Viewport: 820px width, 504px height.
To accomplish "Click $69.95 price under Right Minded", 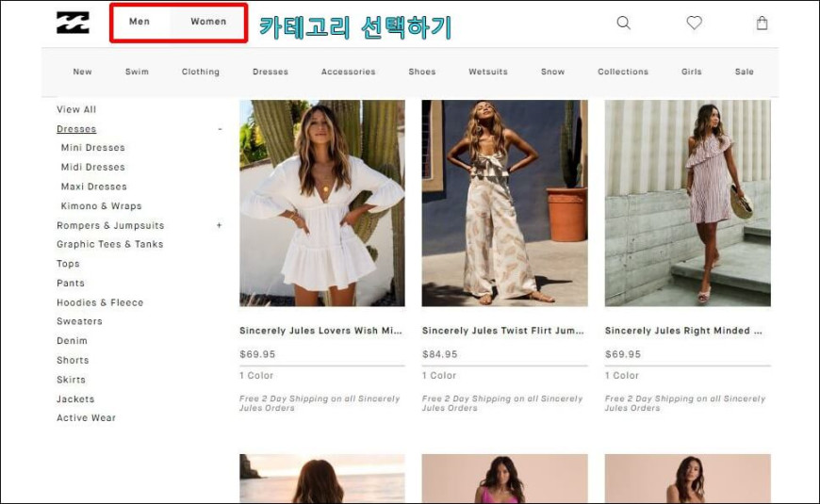I will point(623,354).
